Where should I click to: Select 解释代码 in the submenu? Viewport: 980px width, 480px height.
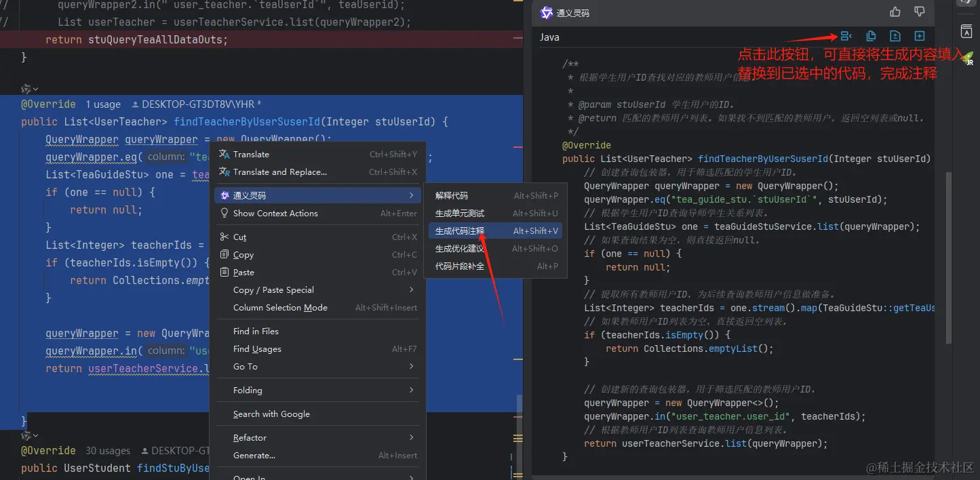(496, 195)
